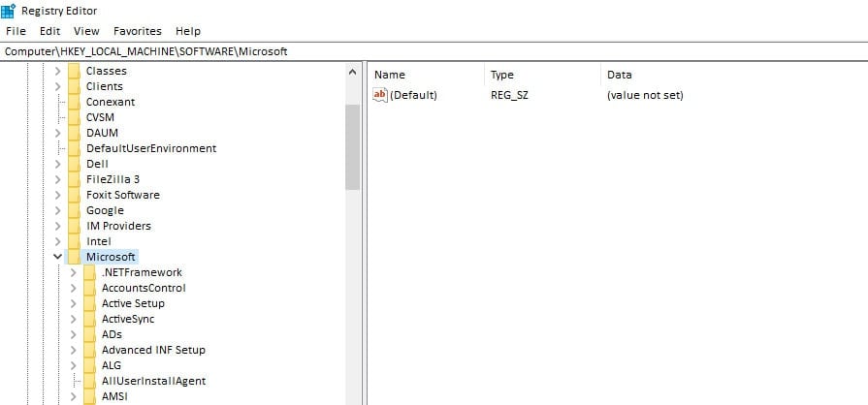
Task: Expand the .NETFramework key
Action: [x=73, y=272]
